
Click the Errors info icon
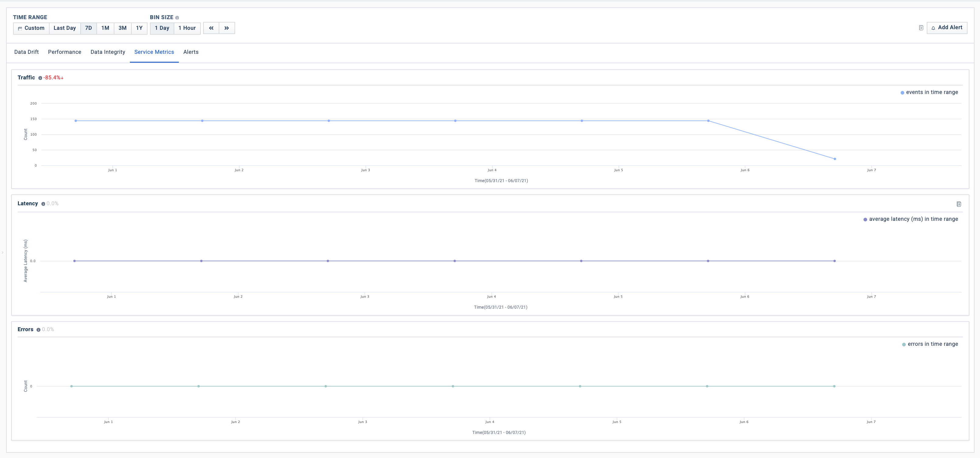38,330
